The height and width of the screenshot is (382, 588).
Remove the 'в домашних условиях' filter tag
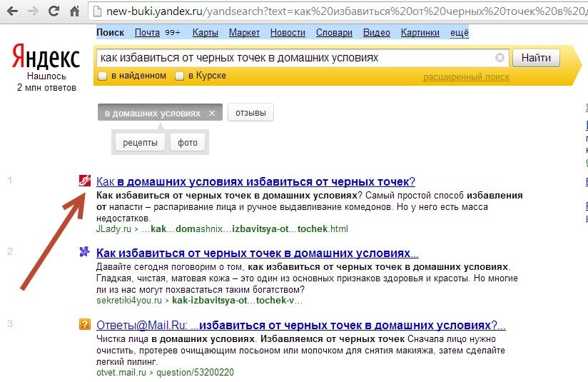click(x=212, y=114)
